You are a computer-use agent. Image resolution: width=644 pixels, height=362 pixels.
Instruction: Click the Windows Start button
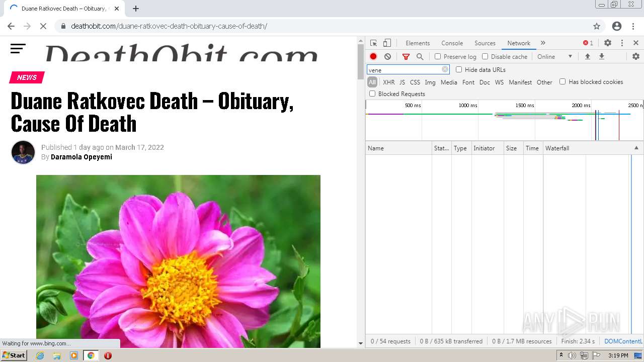[14, 355]
